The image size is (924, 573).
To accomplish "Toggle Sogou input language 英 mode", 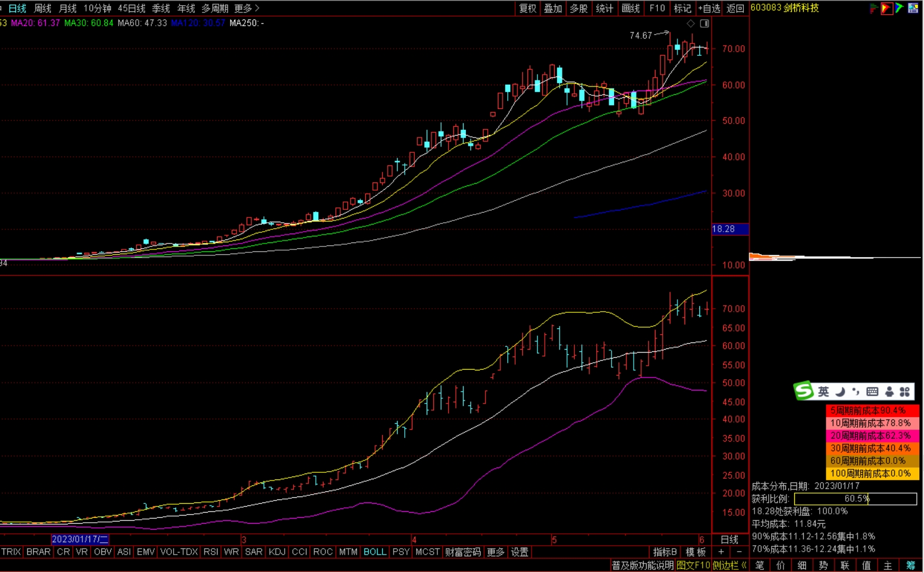I will click(823, 392).
